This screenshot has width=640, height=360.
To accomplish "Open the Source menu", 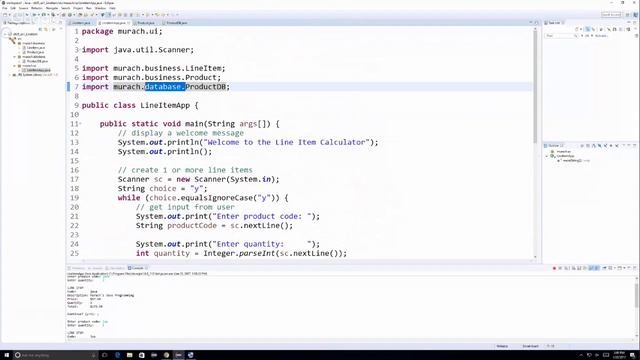I will tap(23, 8).
